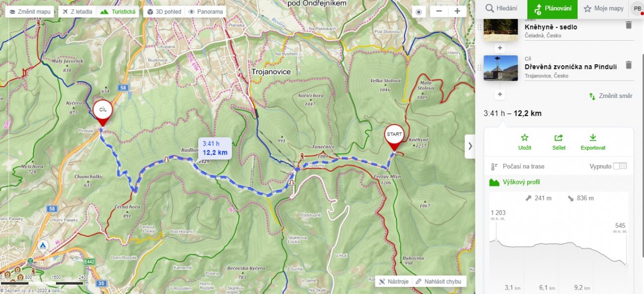The width and height of the screenshot is (644, 294).
Task: Select the Turistická map layer
Action: [118, 12]
